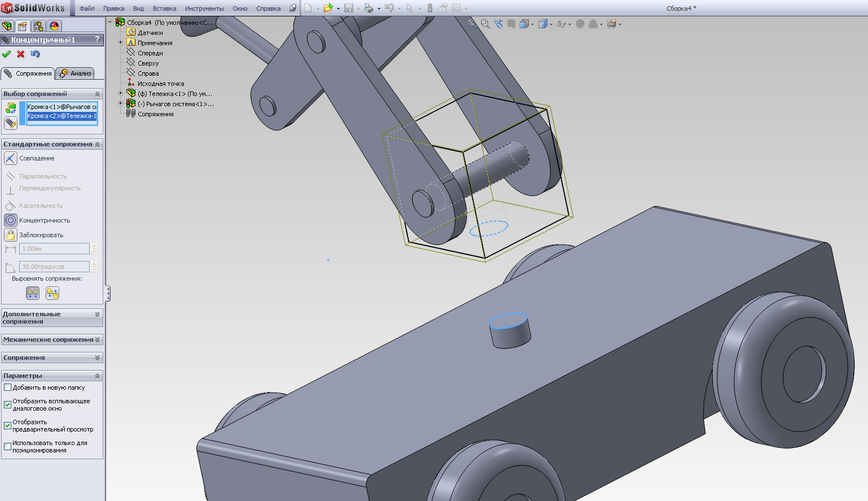Open the Options checklist icon in toolbar
The width and height of the screenshot is (868, 501).
coord(456,8)
